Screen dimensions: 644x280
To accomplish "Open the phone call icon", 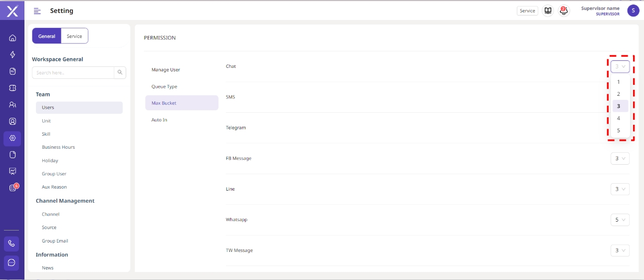I will click(12, 244).
